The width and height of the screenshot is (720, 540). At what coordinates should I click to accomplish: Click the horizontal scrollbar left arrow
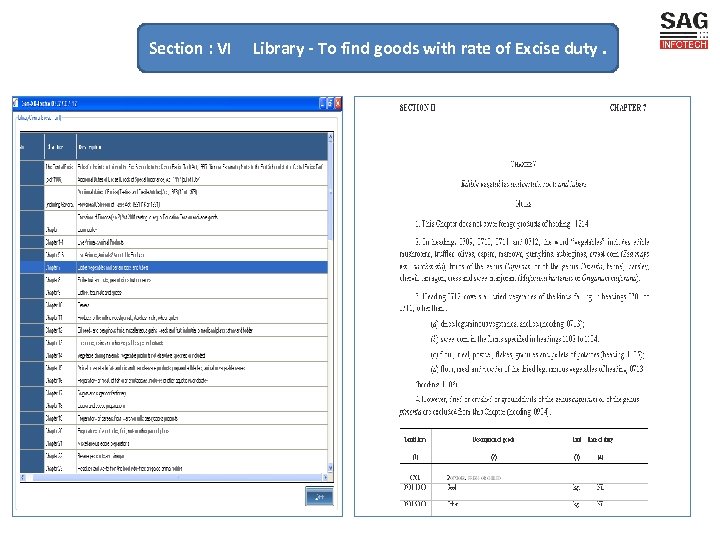(x=23, y=478)
